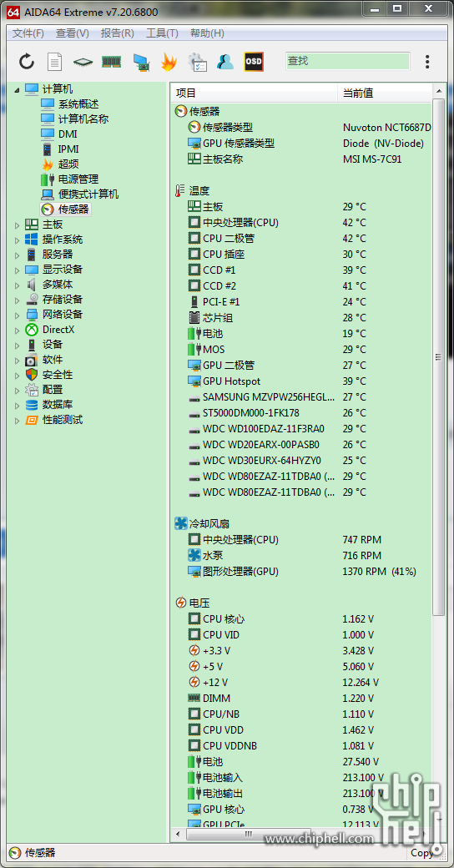This screenshot has height=868, width=454.
Task: Expand the 网络设备 tree node
Action: (17, 315)
